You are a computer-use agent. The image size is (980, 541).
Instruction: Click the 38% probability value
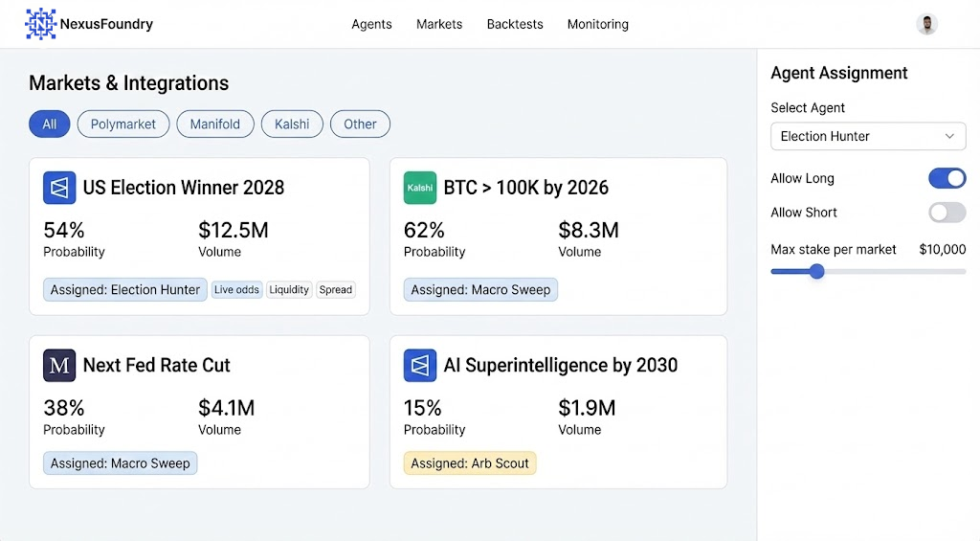[64, 409]
